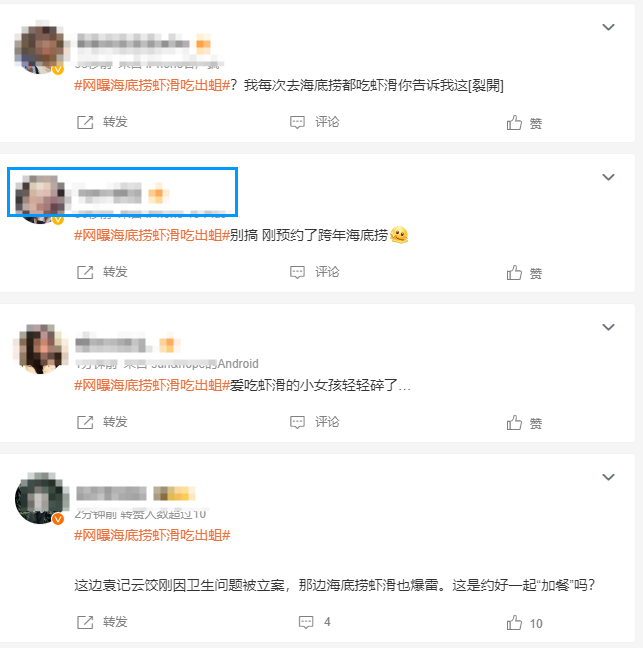Open hashtag #网曝海底捞虾滑吃出蛆# in first post
The width and height of the screenshot is (643, 648).
tap(152, 86)
